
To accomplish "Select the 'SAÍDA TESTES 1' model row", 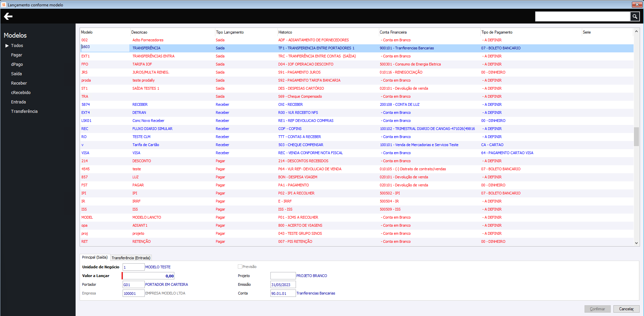I will coord(356,88).
